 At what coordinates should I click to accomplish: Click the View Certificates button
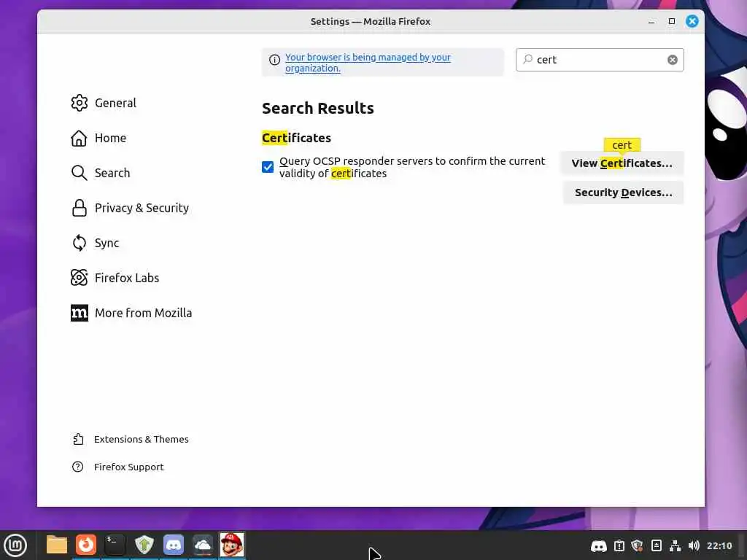coord(622,163)
